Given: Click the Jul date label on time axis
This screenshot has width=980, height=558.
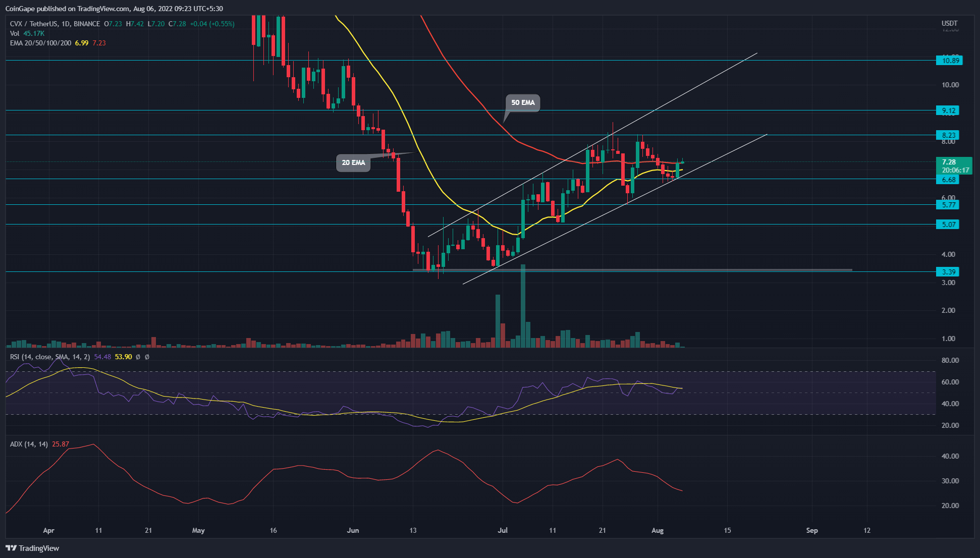Looking at the screenshot, I should pyautogui.click(x=503, y=530).
